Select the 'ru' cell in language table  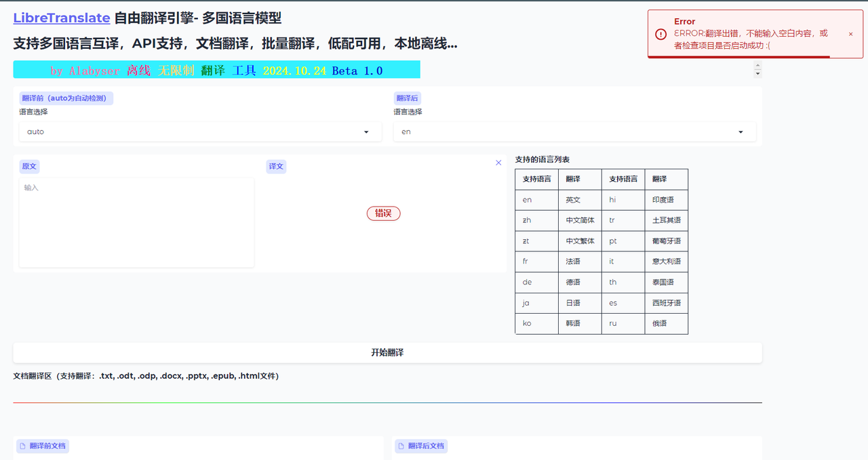click(623, 324)
